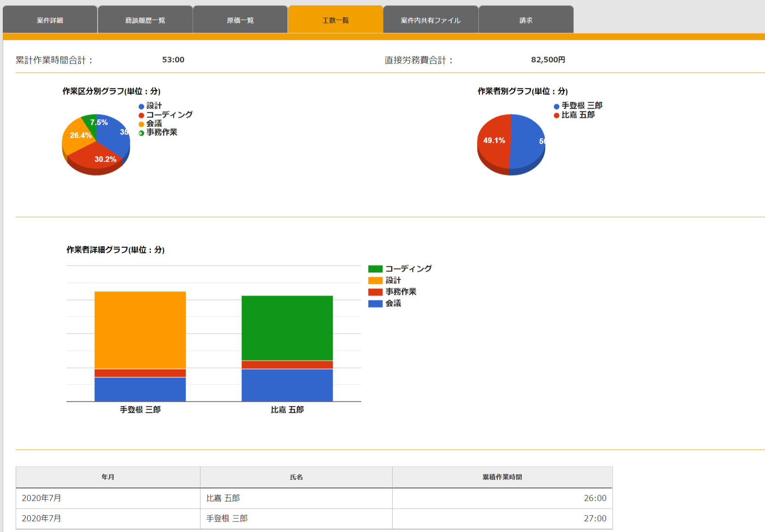
Task: Click the 年月 column header
Action: (108, 477)
